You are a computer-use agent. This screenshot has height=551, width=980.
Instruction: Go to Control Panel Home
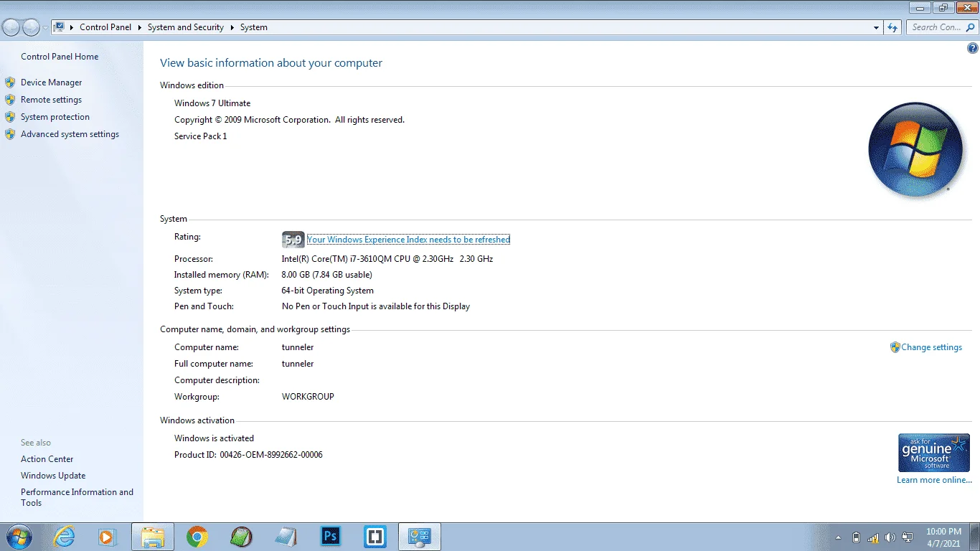click(60, 57)
